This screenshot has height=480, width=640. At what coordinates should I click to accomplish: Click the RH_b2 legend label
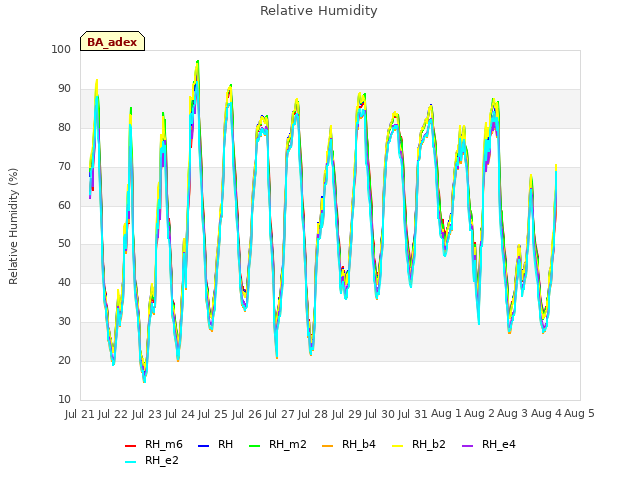click(429, 444)
